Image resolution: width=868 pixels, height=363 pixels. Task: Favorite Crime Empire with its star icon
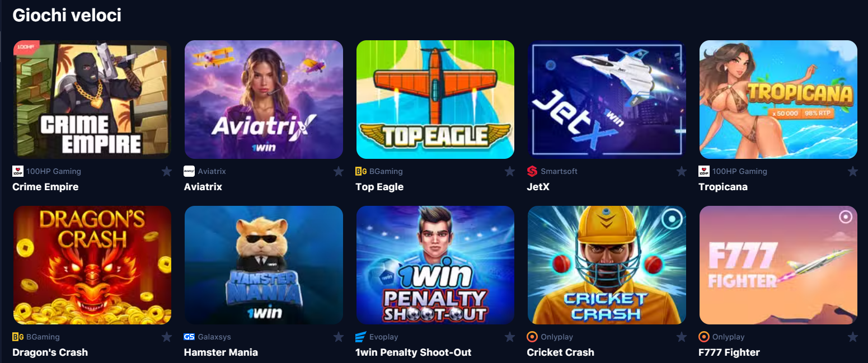point(167,171)
